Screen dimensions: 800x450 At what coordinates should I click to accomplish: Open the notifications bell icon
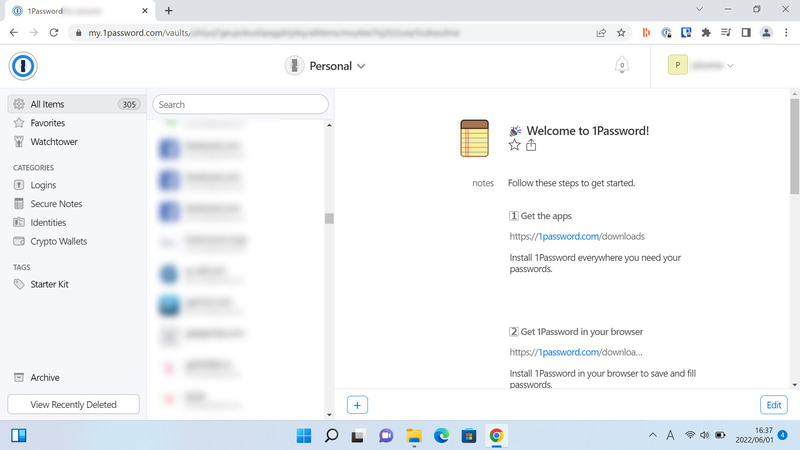tap(621, 65)
